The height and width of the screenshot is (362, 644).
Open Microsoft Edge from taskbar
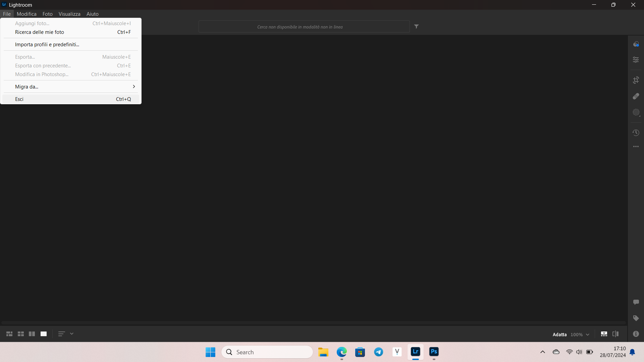coord(342,352)
